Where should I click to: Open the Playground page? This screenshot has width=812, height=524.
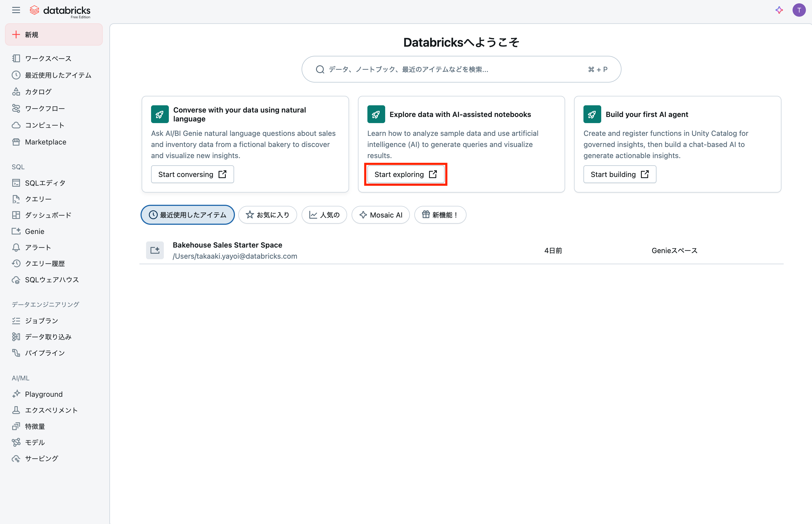pyautogui.click(x=44, y=394)
